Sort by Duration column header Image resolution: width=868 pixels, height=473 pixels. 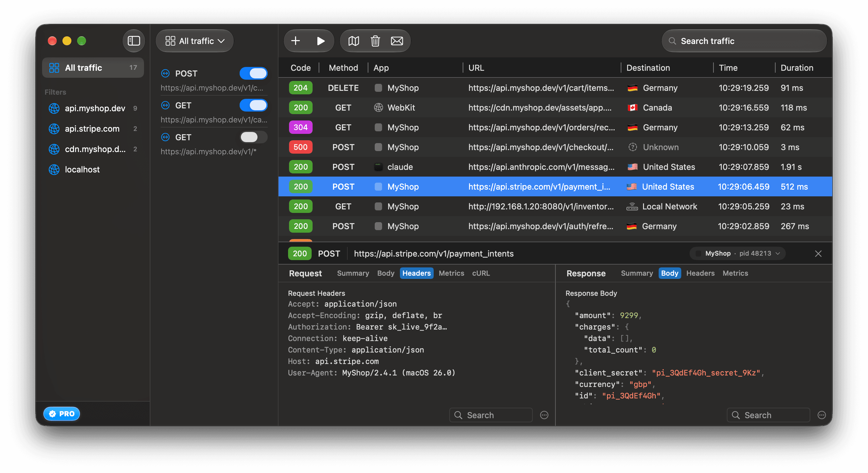pyautogui.click(x=797, y=68)
